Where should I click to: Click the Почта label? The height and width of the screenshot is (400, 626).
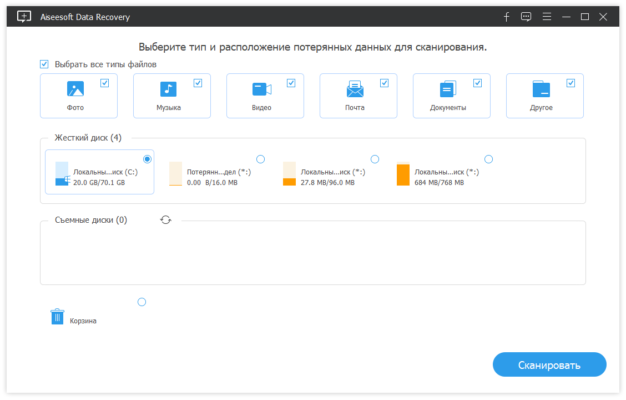click(355, 108)
